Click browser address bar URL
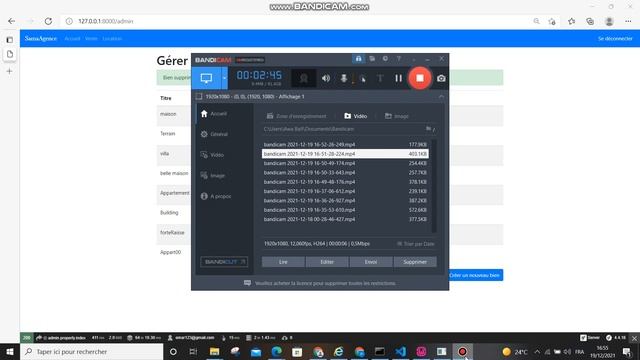This screenshot has width=640, height=360. tap(106, 21)
